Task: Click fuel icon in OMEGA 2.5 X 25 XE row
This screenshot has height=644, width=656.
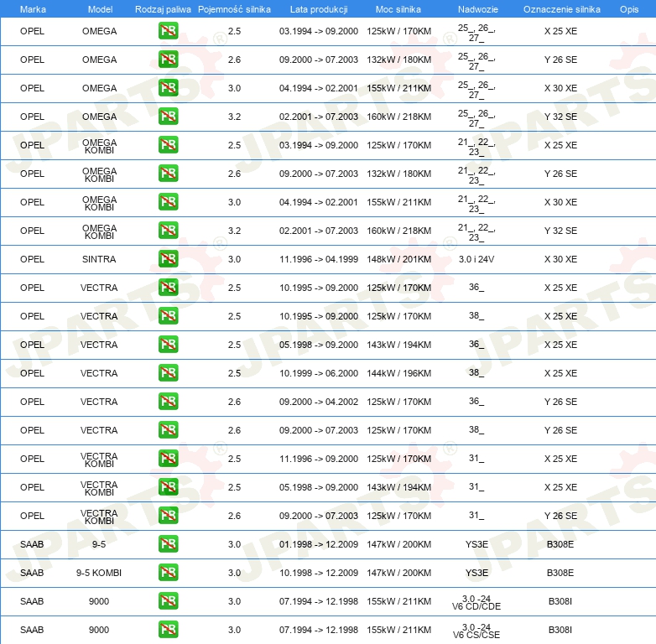Action: click(x=168, y=31)
